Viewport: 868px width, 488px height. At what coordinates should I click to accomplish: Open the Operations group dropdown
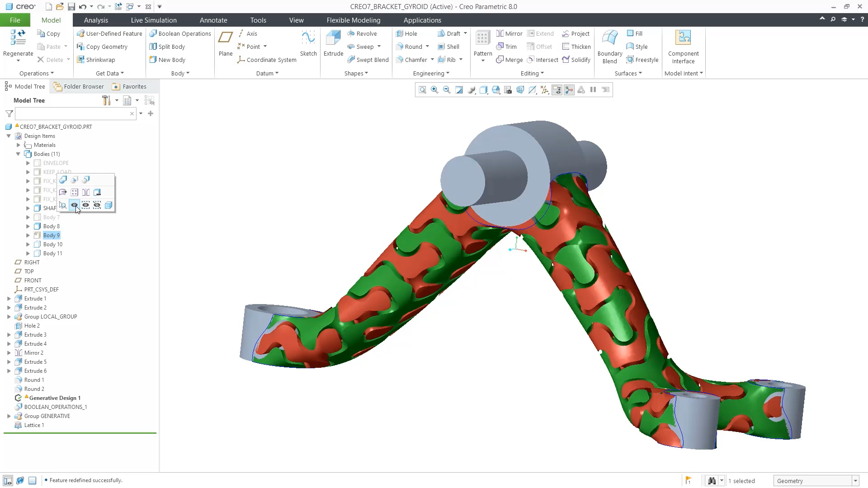(x=37, y=73)
